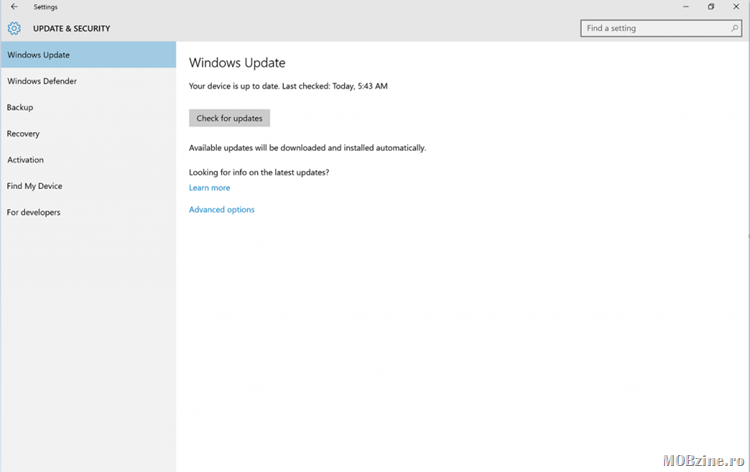
Task: Open the Advanced options link
Action: tap(221, 209)
